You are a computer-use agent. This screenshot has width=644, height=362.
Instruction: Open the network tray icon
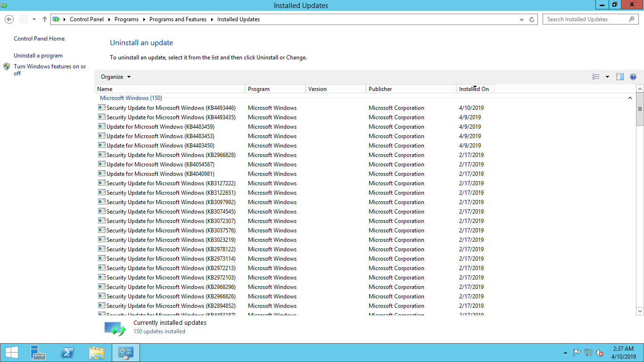[588, 353]
